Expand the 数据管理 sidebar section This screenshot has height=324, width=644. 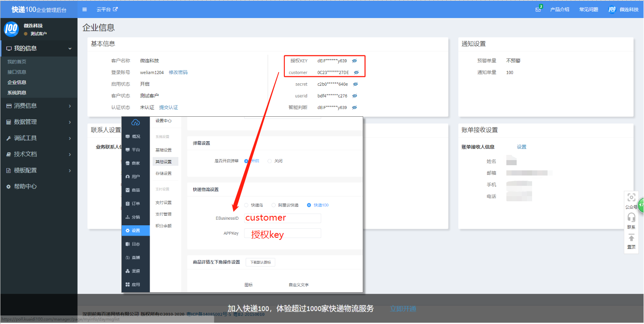tap(39, 122)
